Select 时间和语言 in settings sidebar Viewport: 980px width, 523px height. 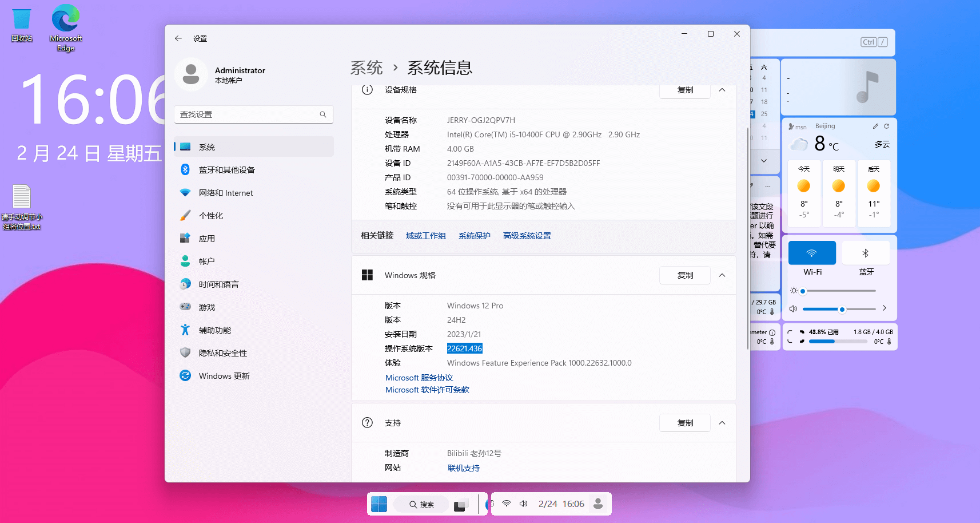[218, 284]
